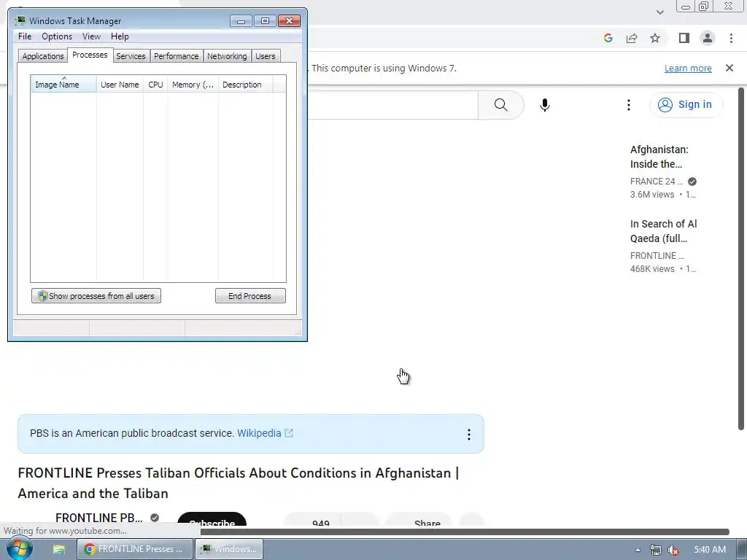Bookmark this page with the star icon
This screenshot has height=560, width=747.
click(x=655, y=38)
